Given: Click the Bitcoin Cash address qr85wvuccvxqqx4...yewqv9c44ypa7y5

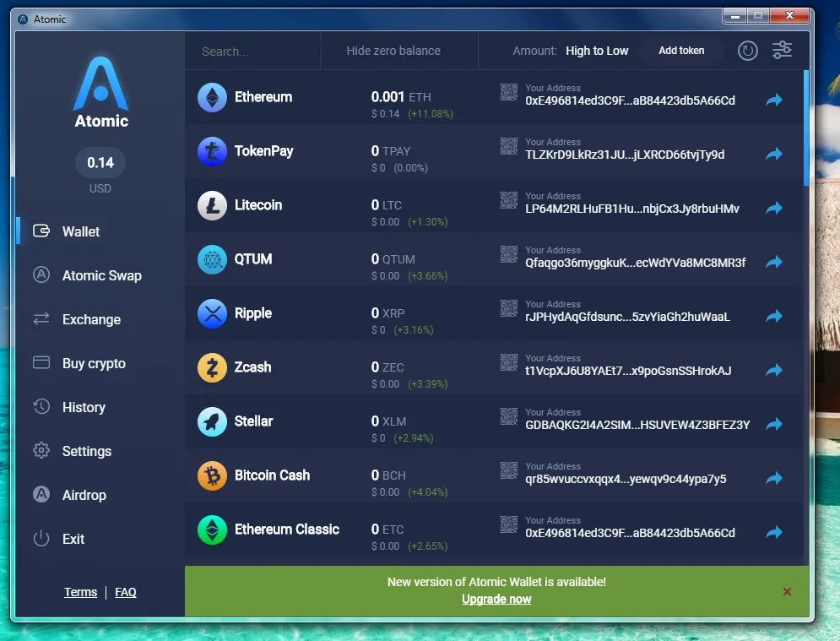Looking at the screenshot, I should tap(626, 479).
